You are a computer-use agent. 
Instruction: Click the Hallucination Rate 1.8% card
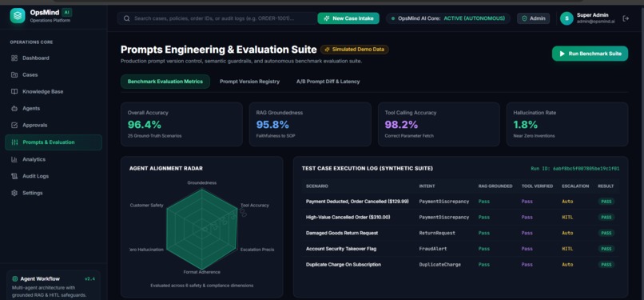pos(567,124)
